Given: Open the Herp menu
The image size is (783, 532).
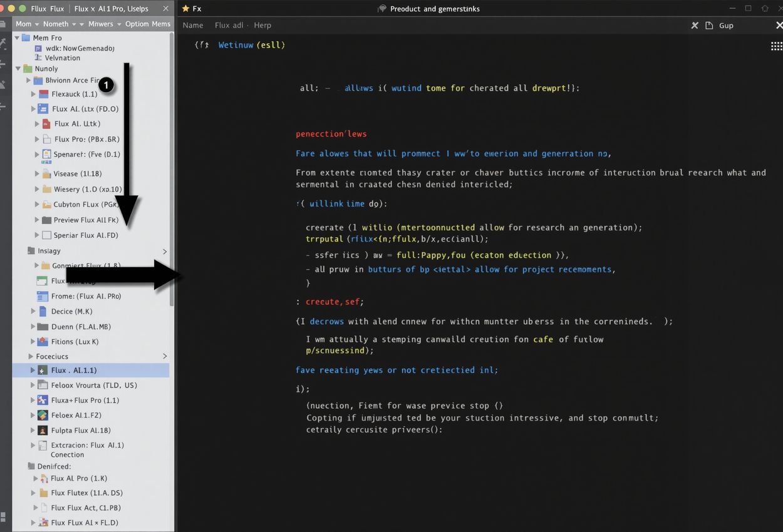Looking at the screenshot, I should click(x=262, y=26).
